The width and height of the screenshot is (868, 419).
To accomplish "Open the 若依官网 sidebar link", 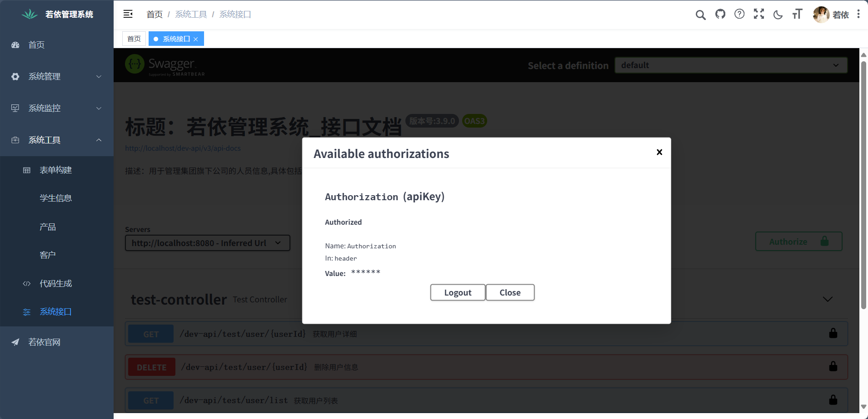I will pos(57,342).
